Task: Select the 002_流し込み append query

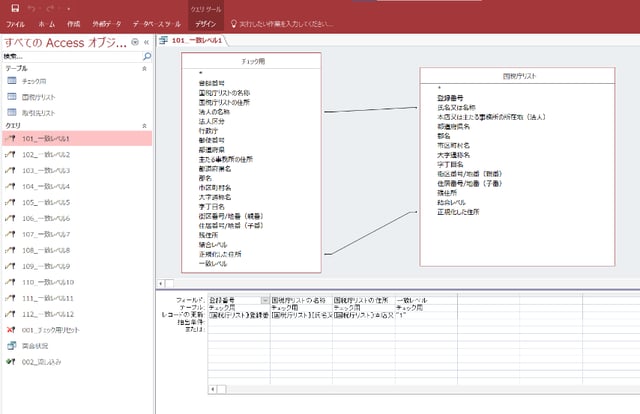Action: click(x=41, y=361)
